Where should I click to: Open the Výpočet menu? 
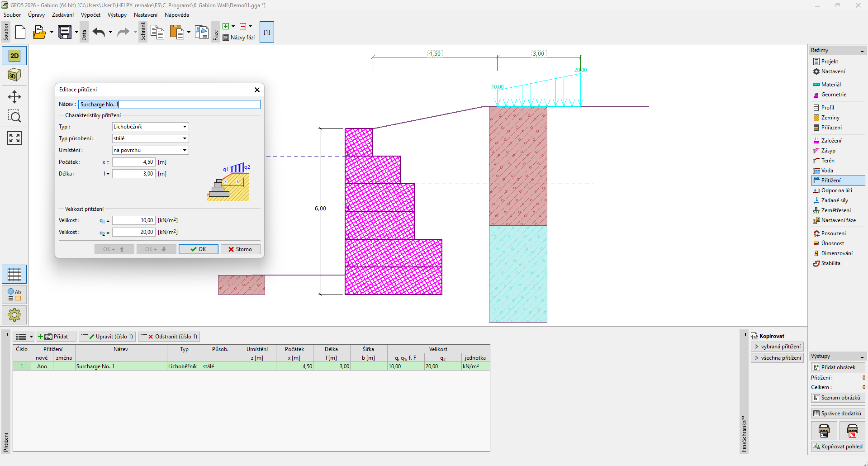[x=90, y=15]
